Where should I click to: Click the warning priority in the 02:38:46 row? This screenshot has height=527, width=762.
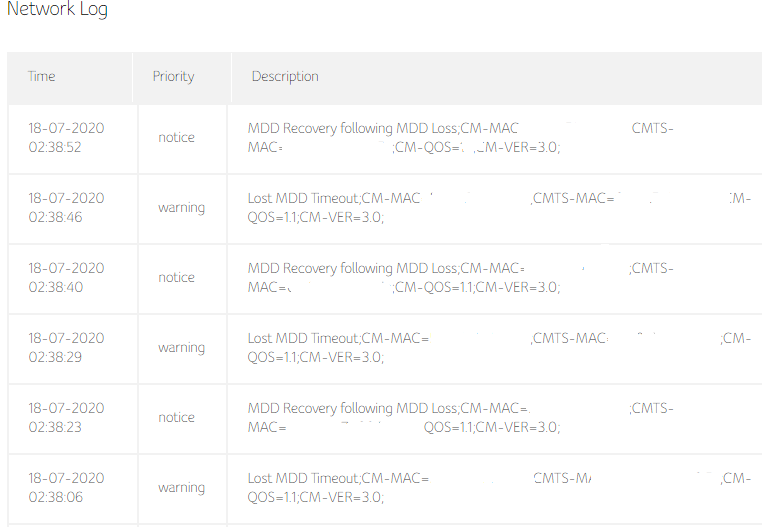point(181,208)
